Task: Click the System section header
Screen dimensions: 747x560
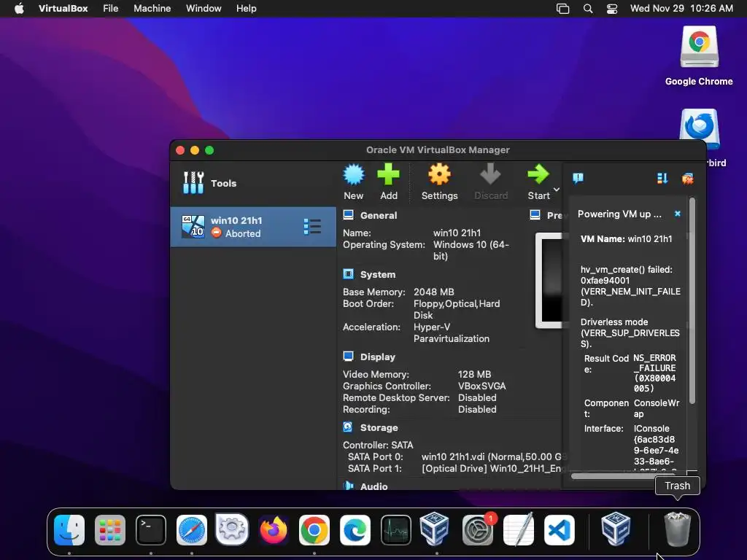Action: 378,274
